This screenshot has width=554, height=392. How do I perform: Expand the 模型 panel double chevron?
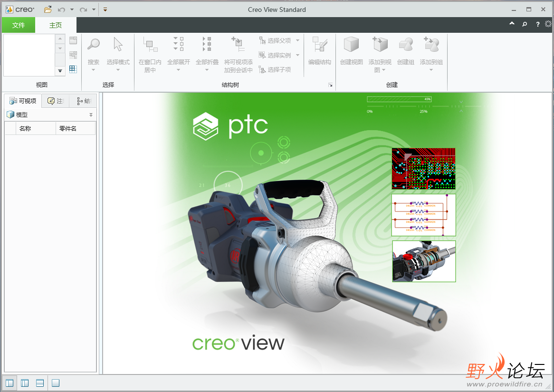pyautogui.click(x=91, y=115)
